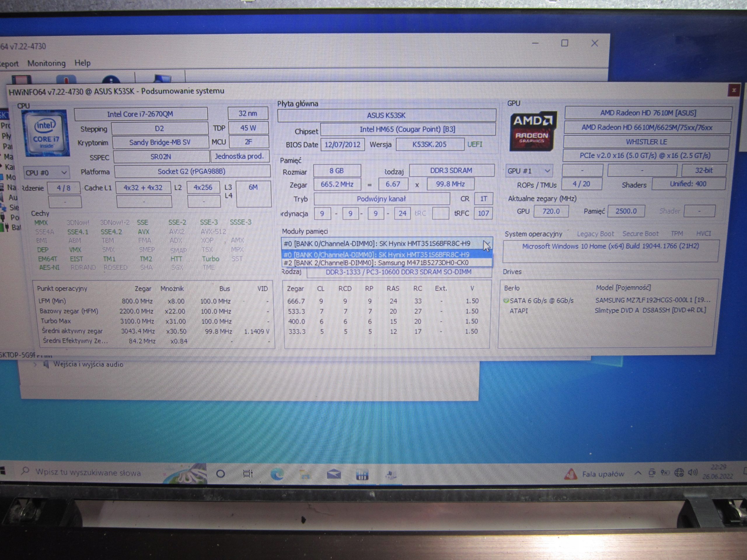Expand the Wejścia i wyjścia audio node

click(35, 365)
